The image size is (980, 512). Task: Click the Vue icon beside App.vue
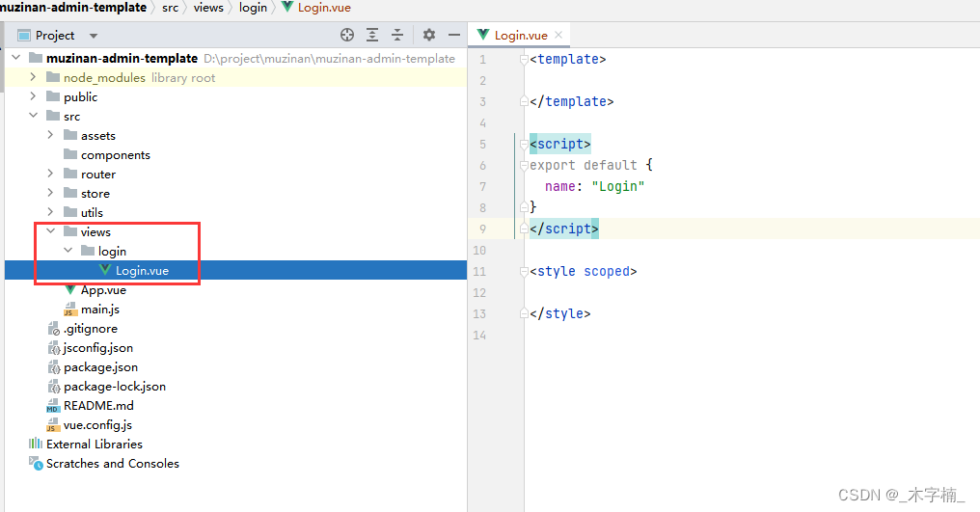click(70, 289)
